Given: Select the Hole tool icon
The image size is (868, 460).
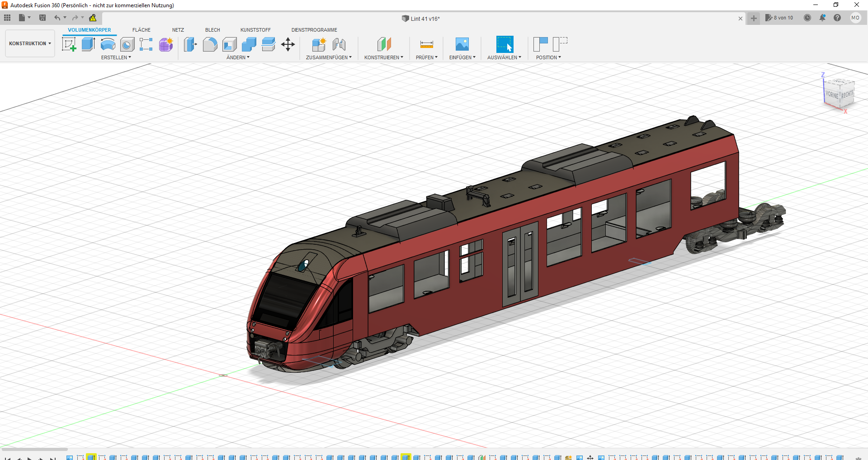Looking at the screenshot, I should coord(127,44).
